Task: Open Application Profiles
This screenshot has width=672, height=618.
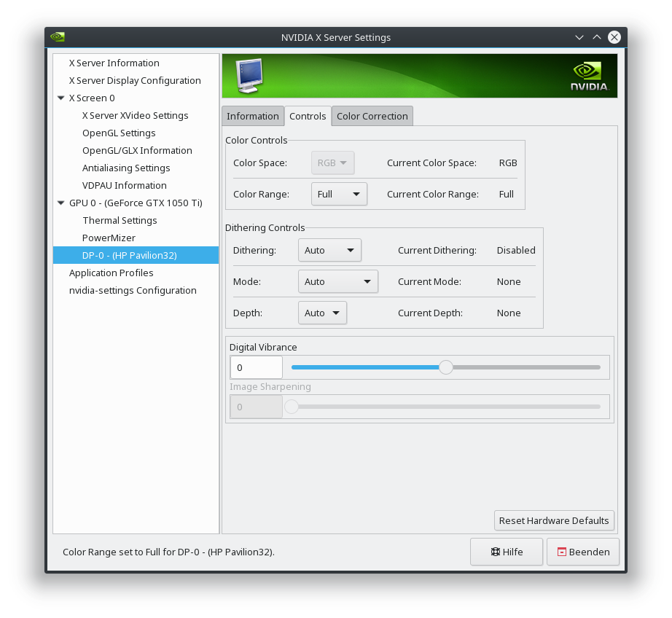Action: (136, 273)
